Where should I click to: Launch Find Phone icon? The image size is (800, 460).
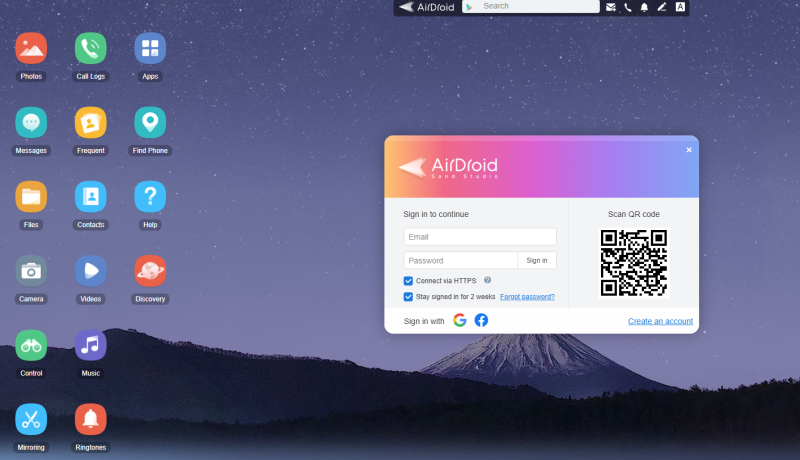coord(150,122)
